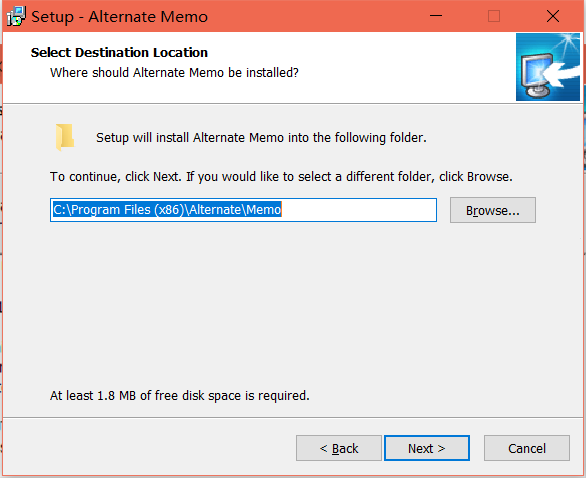Viewport: 586px width, 478px height.
Task: Click the disk space requirement text
Action: pos(180,395)
